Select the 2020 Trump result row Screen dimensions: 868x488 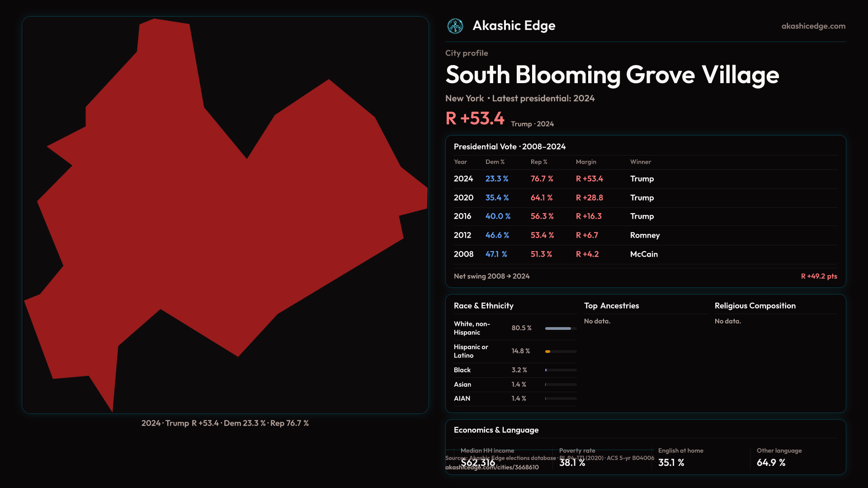(645, 198)
